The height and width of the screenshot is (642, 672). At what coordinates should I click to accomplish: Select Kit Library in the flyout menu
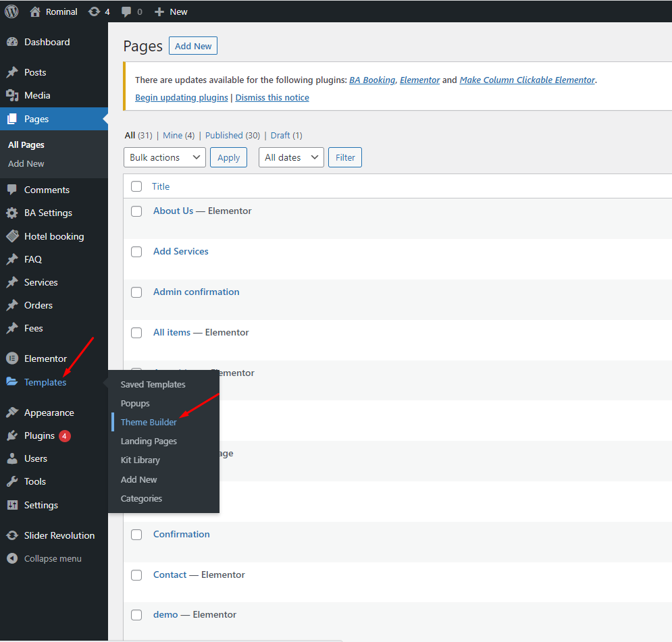click(140, 460)
